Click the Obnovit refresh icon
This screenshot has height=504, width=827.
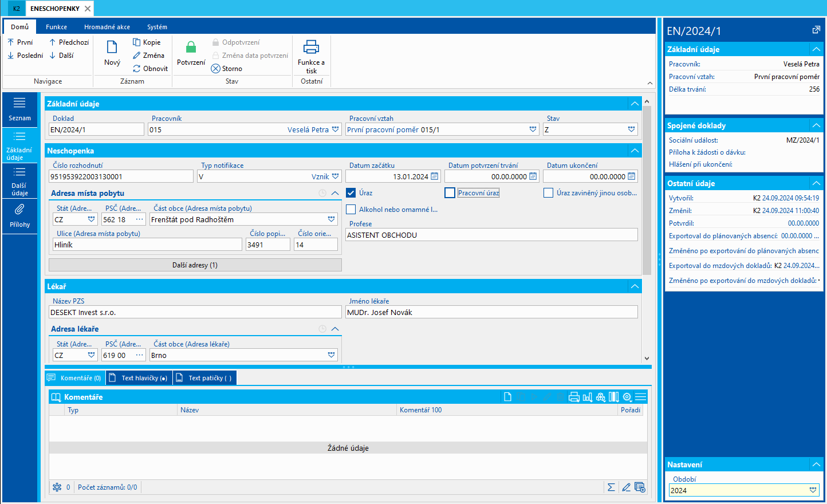137,69
